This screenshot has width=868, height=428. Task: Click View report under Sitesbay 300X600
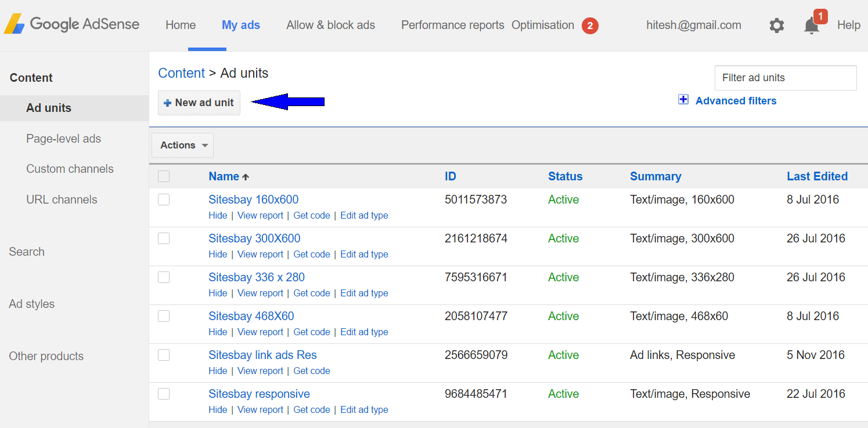pyautogui.click(x=260, y=254)
